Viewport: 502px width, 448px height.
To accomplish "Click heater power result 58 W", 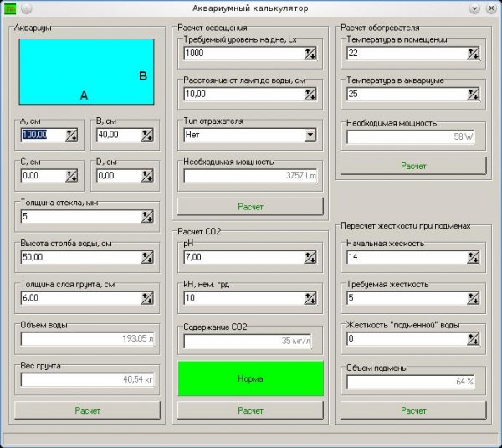I will pyautogui.click(x=411, y=137).
